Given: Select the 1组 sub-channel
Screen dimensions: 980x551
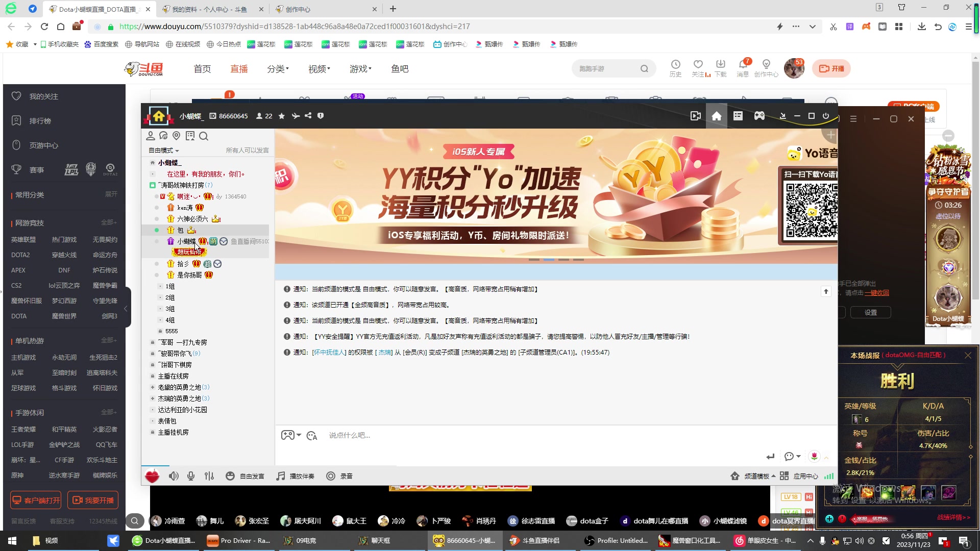Looking at the screenshot, I should (170, 286).
